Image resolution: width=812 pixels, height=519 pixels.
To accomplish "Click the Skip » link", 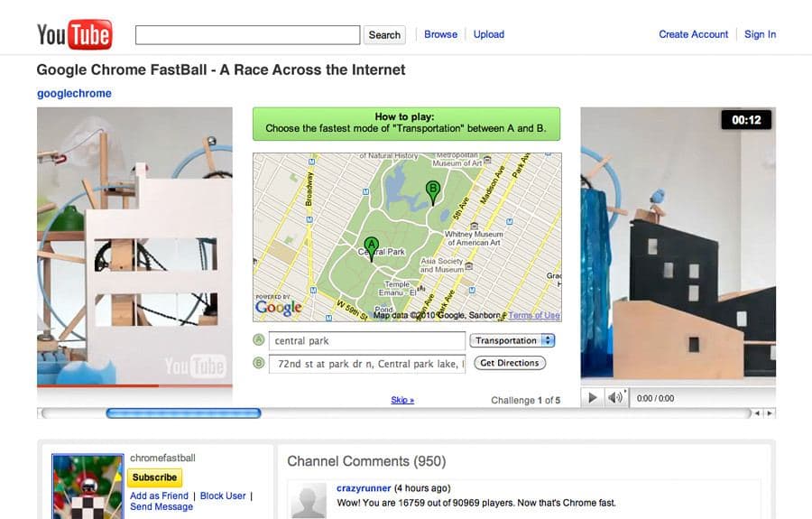I will [402, 400].
